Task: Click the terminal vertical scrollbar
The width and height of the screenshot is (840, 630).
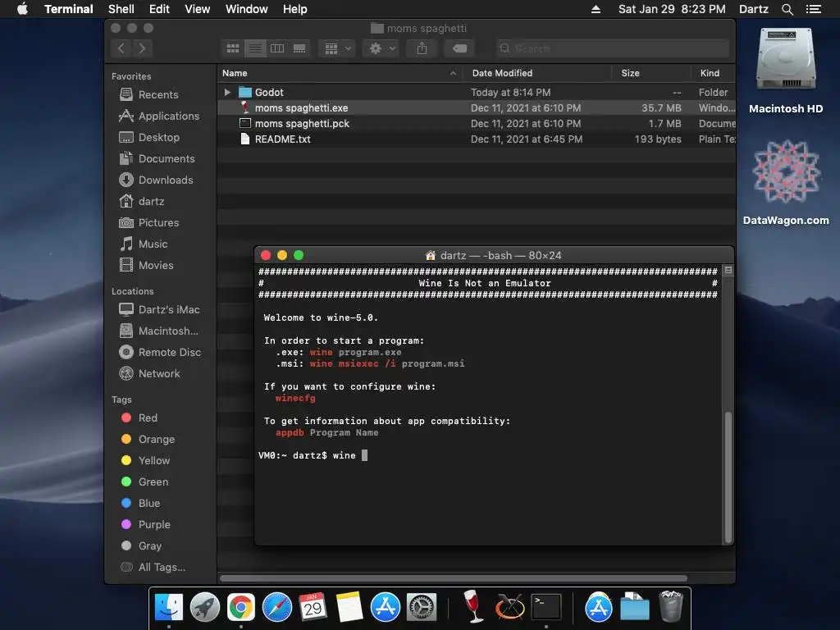Action: point(728,477)
